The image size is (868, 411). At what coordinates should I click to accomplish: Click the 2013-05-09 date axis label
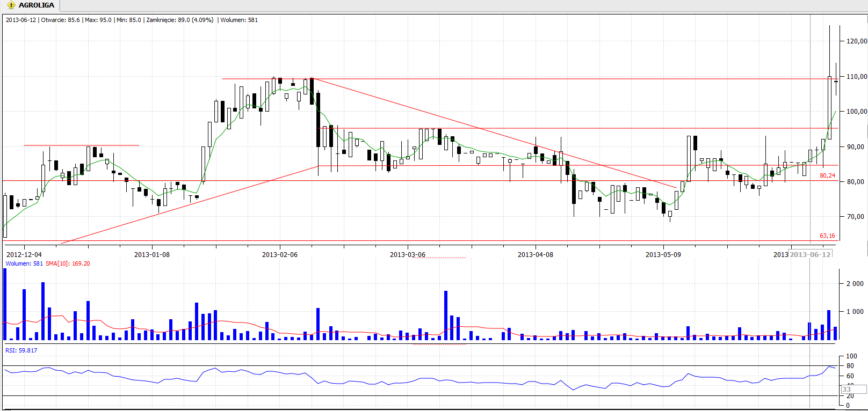[663, 255]
